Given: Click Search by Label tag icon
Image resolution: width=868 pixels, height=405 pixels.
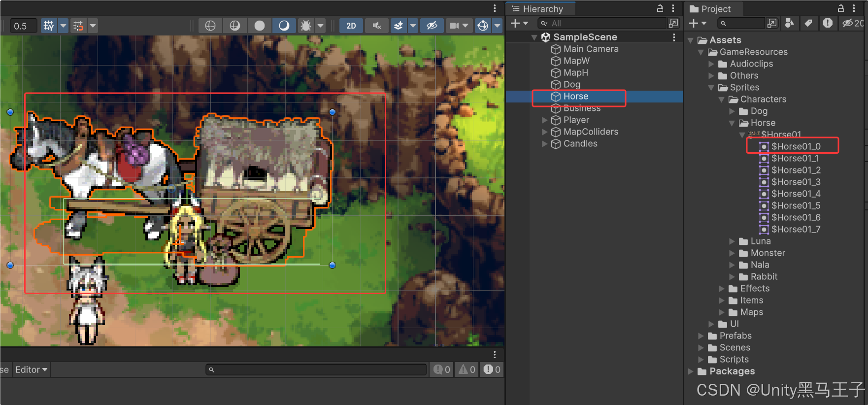Looking at the screenshot, I should [808, 23].
